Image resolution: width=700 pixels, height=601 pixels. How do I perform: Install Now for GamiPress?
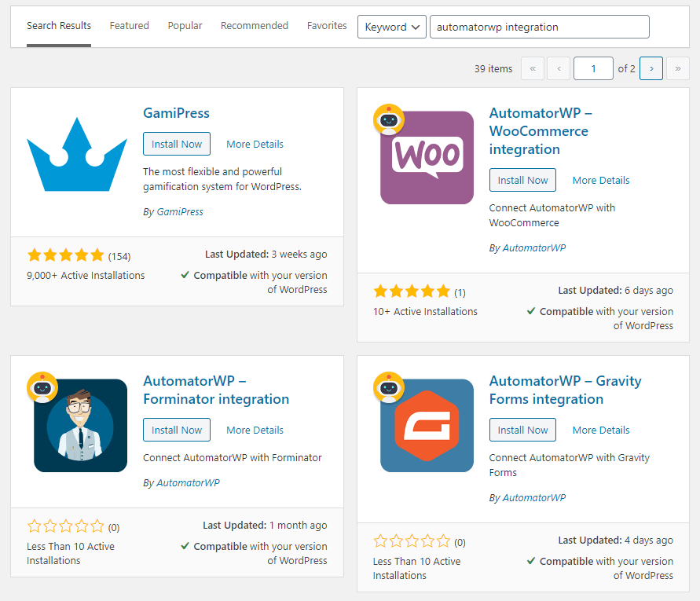(176, 144)
